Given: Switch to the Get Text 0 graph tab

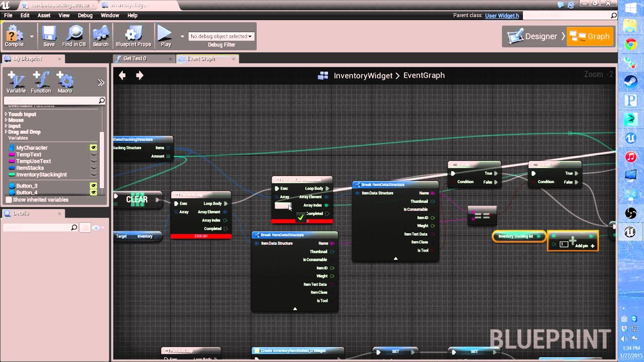Looking at the screenshot, I should [135, 59].
